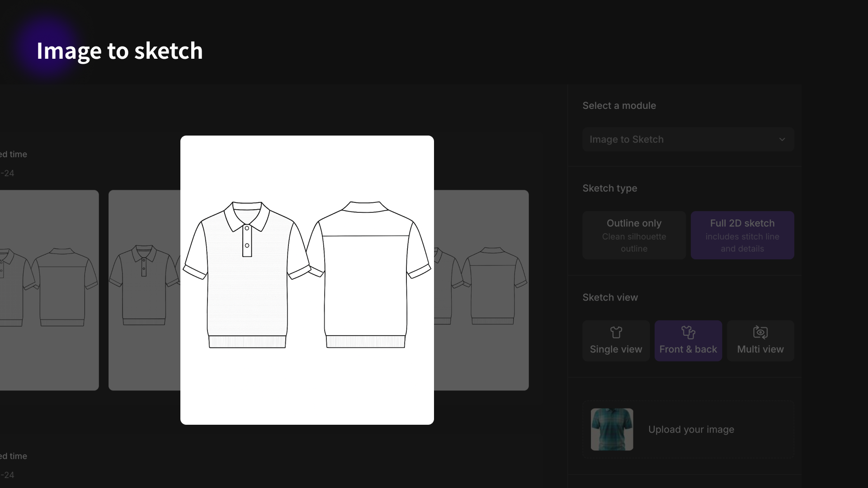868x488 pixels.
Task: Click the Front & back label text
Action: pyautogui.click(x=688, y=349)
